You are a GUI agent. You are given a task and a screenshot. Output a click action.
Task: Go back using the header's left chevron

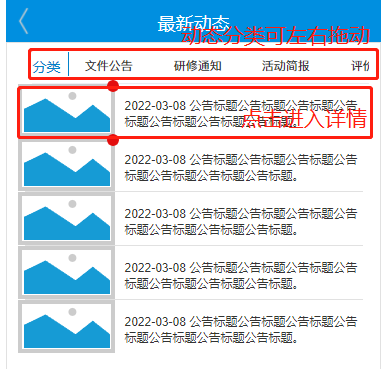coord(24,21)
